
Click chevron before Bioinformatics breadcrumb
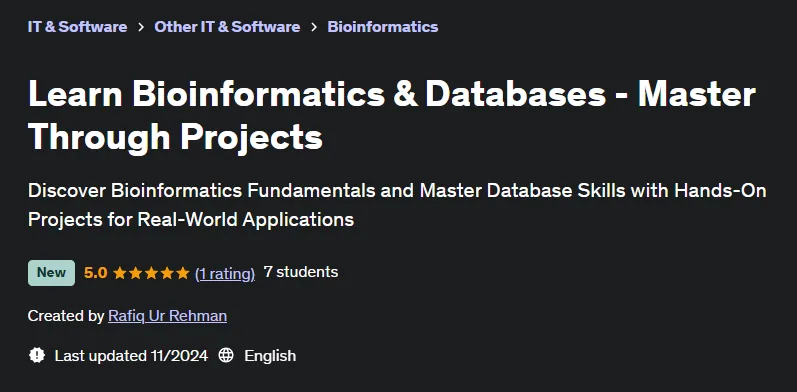click(x=314, y=27)
